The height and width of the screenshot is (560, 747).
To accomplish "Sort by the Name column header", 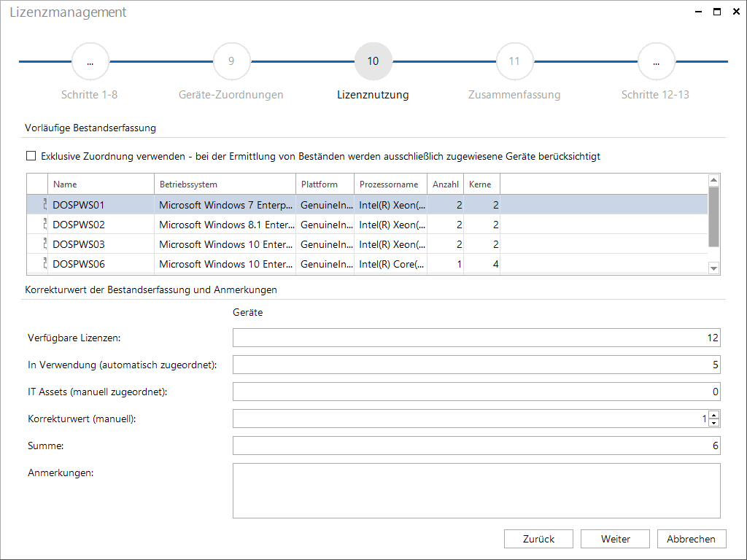I will click(x=101, y=184).
